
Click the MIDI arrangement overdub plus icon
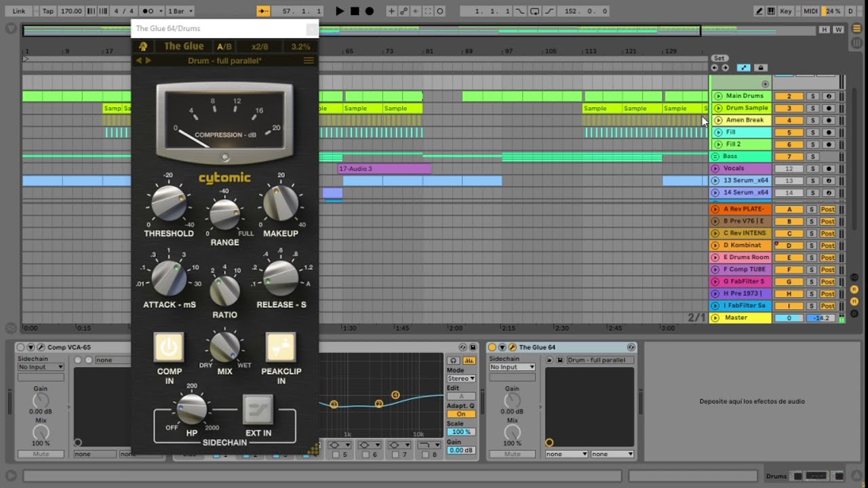391,11
